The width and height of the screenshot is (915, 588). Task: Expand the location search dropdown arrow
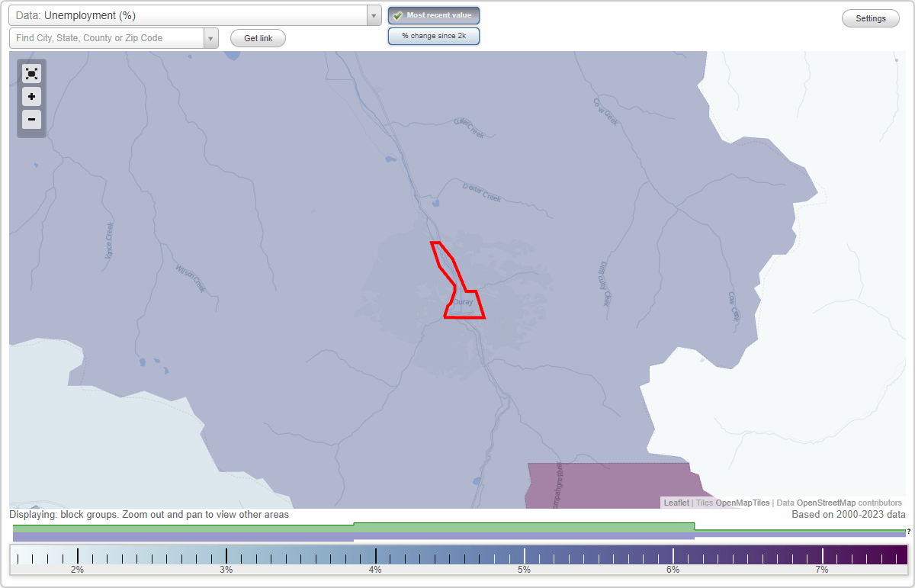pyautogui.click(x=210, y=38)
